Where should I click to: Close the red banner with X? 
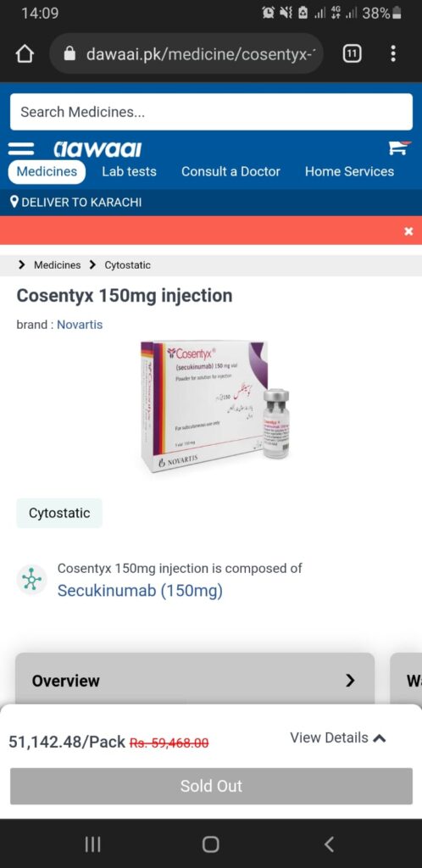[408, 231]
